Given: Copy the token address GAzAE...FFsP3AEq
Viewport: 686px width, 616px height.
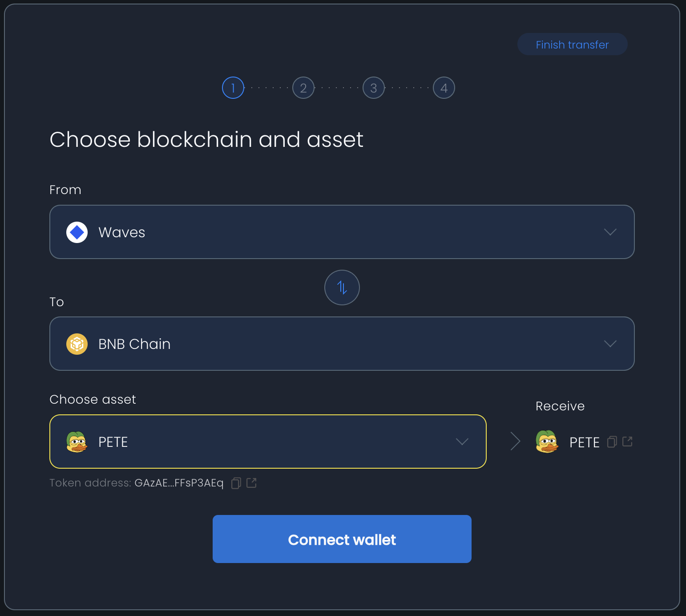Looking at the screenshot, I should (x=236, y=483).
